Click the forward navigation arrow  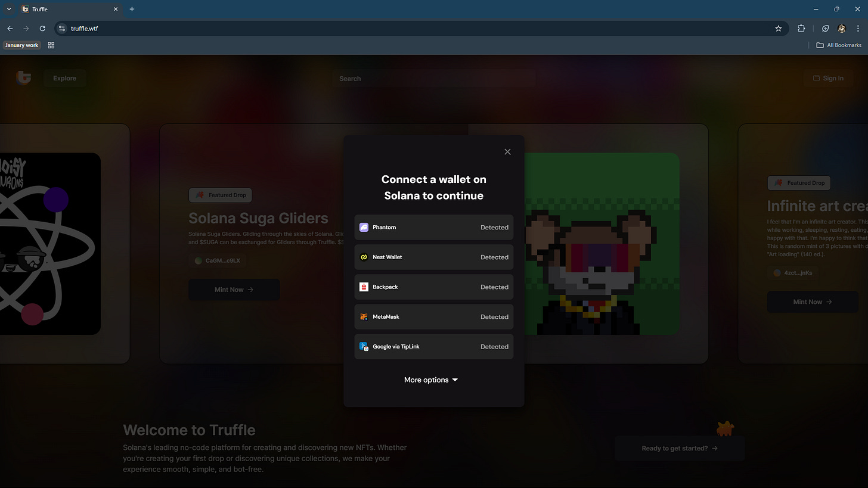tap(26, 28)
